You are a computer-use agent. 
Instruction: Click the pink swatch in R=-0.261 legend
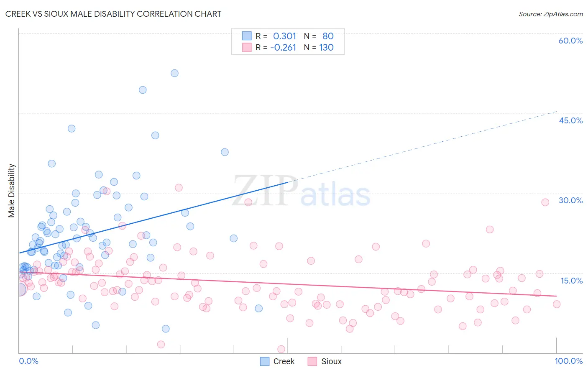click(247, 47)
